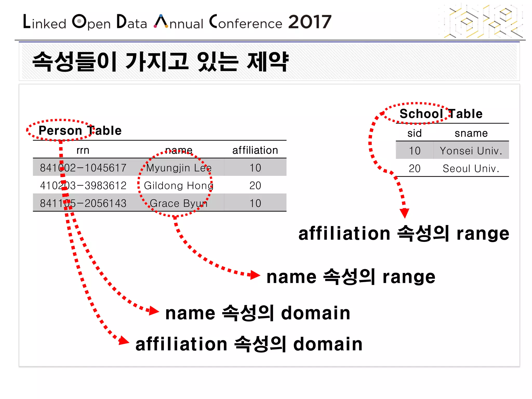Click the name cell 'Gildong Hong'

click(179, 186)
